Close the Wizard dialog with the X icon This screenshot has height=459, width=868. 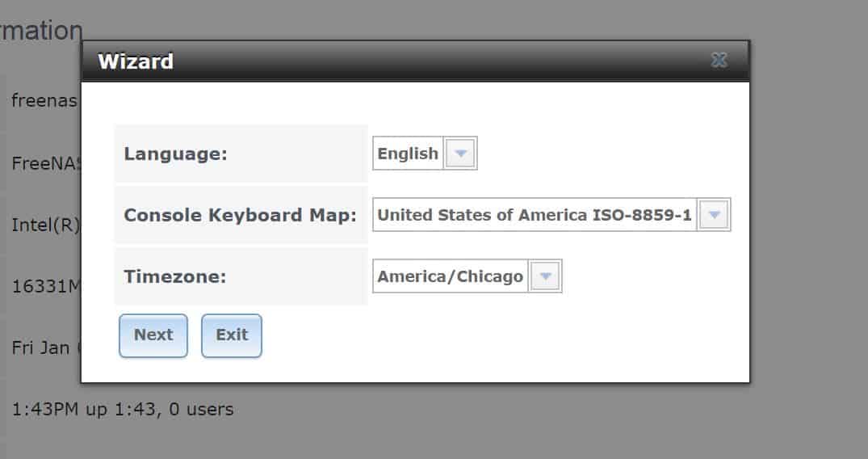719,60
